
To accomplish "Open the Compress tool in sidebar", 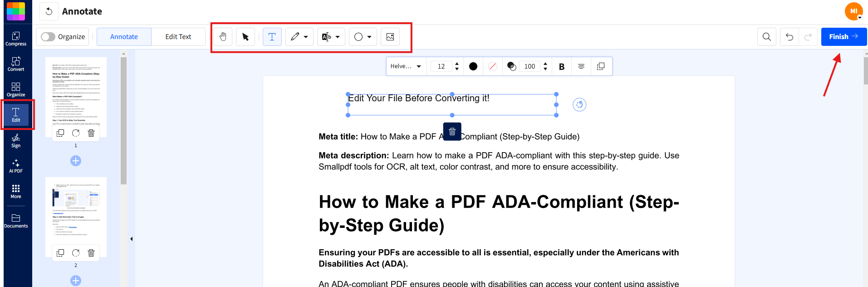I will coord(16,39).
